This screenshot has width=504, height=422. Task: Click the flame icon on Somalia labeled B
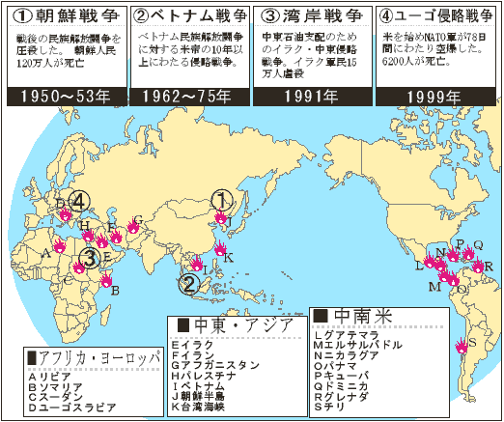click(106, 280)
